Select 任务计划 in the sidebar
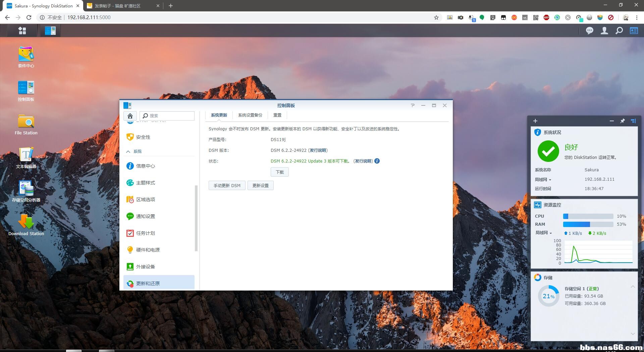This screenshot has width=644, height=352. click(x=159, y=233)
